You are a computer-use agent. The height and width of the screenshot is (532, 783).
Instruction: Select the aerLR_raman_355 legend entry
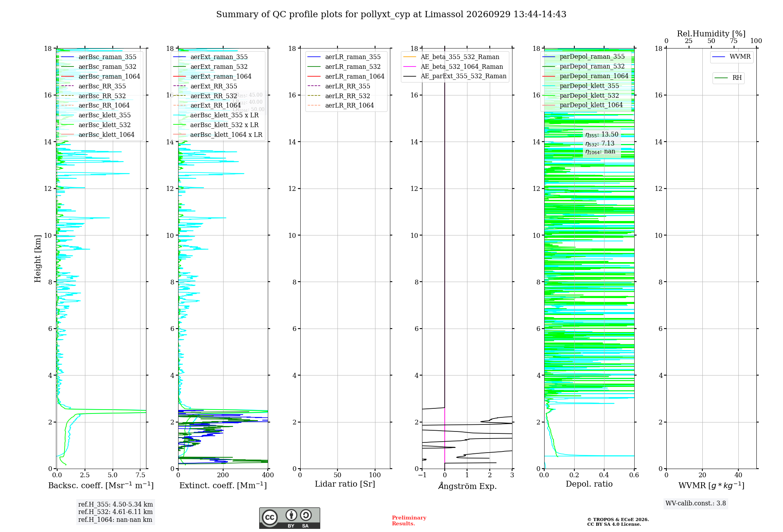[x=344, y=57]
